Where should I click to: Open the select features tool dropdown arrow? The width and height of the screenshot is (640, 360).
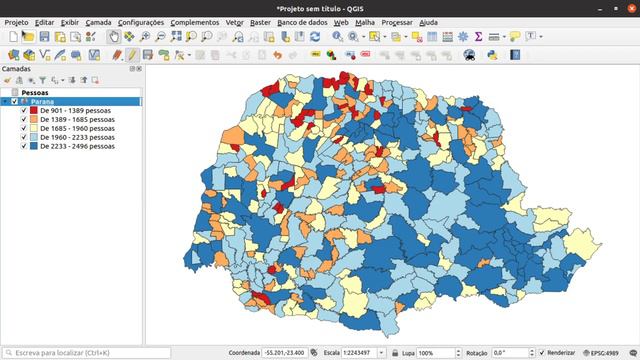click(x=385, y=37)
